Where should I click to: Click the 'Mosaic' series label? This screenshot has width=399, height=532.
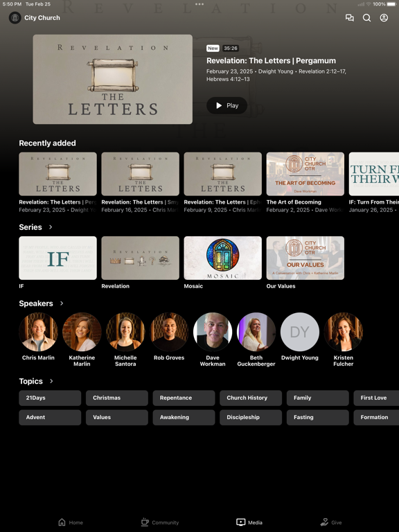(193, 286)
